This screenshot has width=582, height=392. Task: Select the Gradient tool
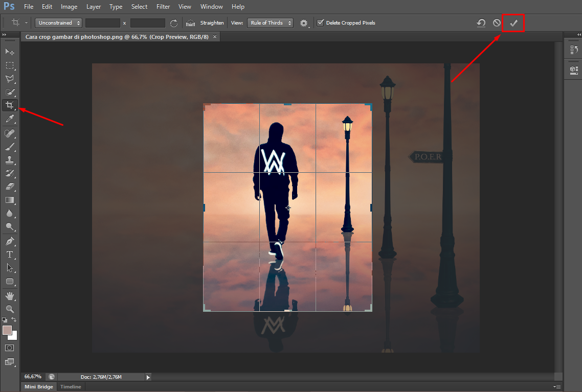[x=10, y=200]
